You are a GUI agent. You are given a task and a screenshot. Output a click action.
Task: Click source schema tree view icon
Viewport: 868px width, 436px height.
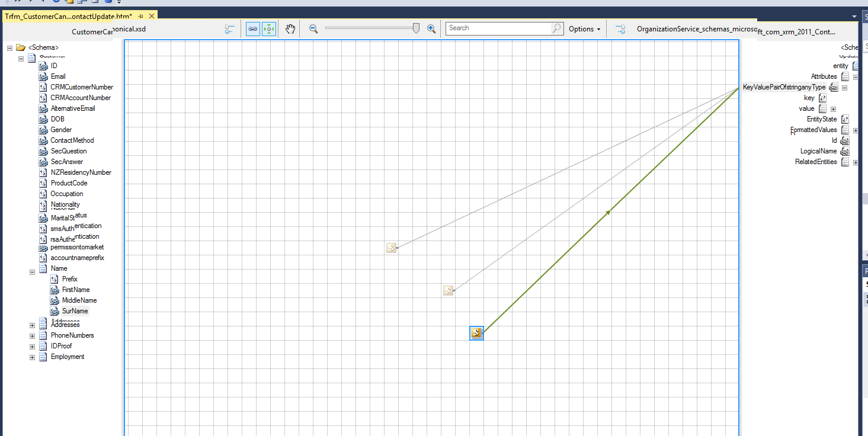[x=230, y=29]
